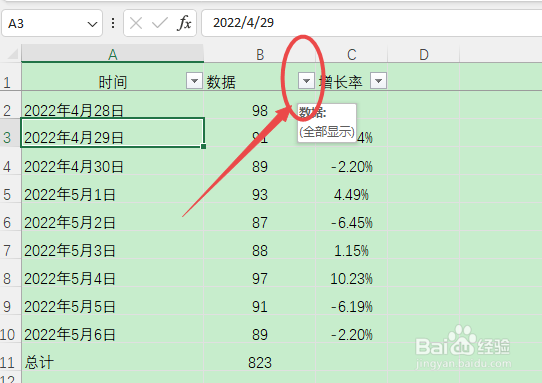Click growth rate -2.20% in row 4
542x383 pixels.
click(x=352, y=167)
